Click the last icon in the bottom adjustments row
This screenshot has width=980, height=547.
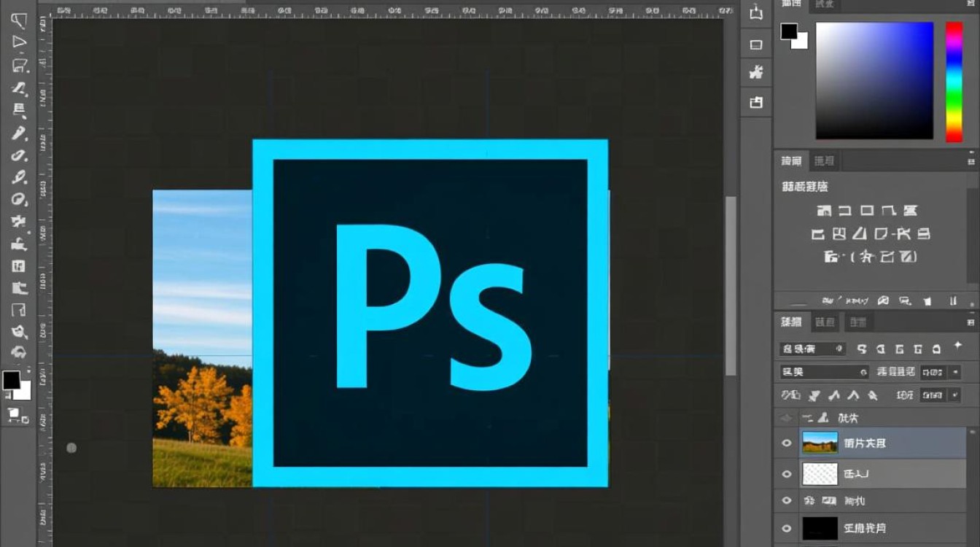click(908, 257)
